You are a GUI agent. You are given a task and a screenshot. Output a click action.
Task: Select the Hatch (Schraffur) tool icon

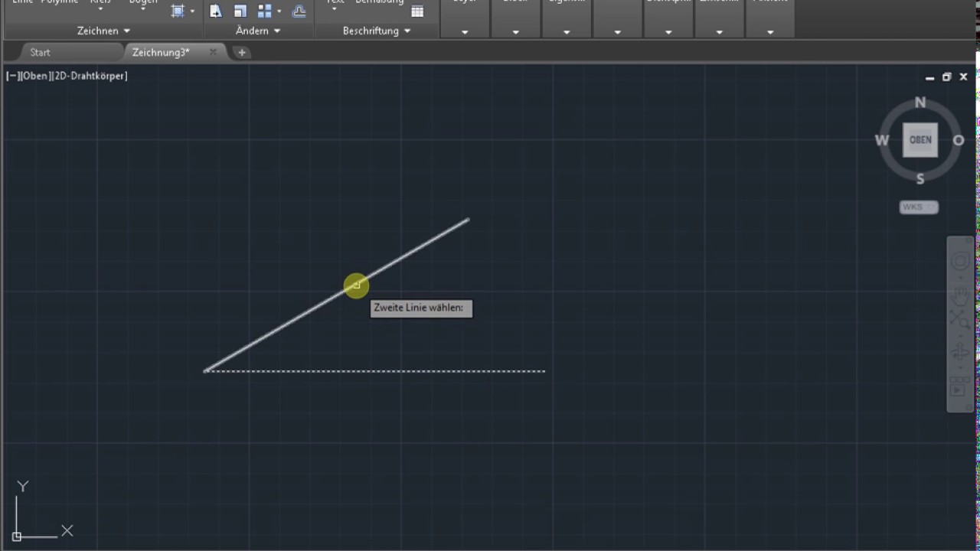[178, 11]
